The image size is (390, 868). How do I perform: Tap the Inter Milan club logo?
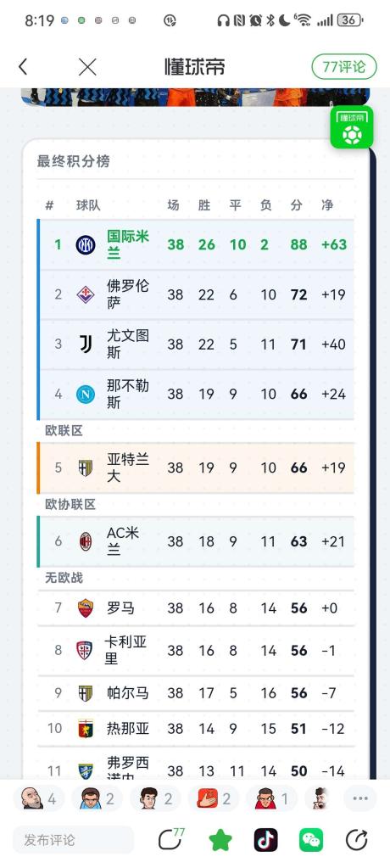86,244
